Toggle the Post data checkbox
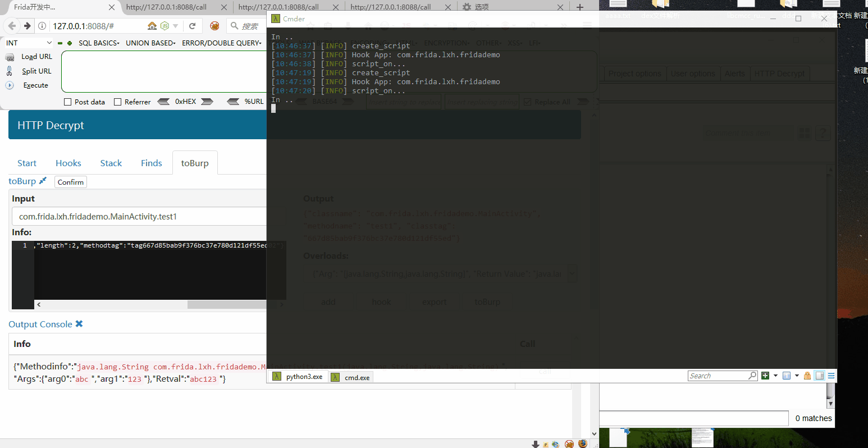 (68, 102)
